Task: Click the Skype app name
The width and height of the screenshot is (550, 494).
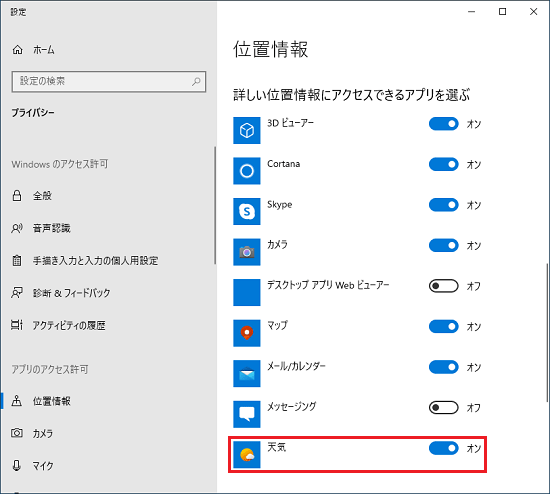Action: coord(280,205)
